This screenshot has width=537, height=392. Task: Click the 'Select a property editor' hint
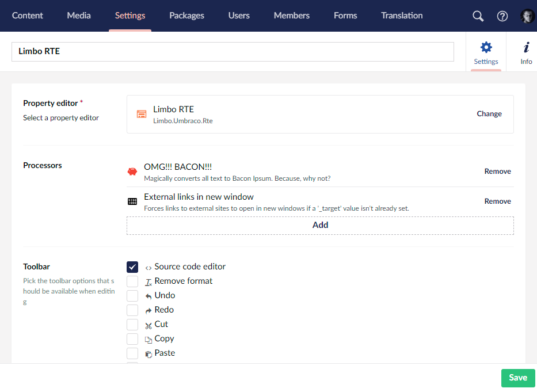(61, 118)
